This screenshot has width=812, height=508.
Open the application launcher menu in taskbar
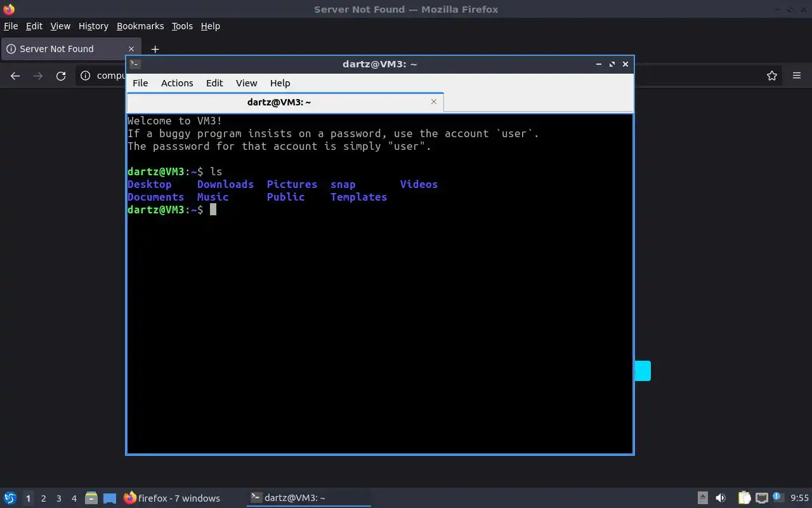(10, 498)
